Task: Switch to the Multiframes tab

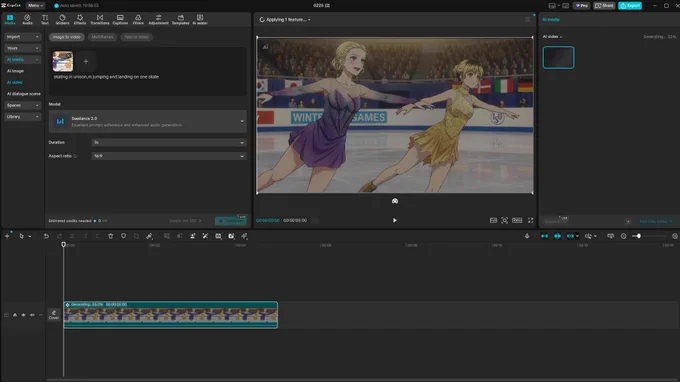Action: click(102, 37)
